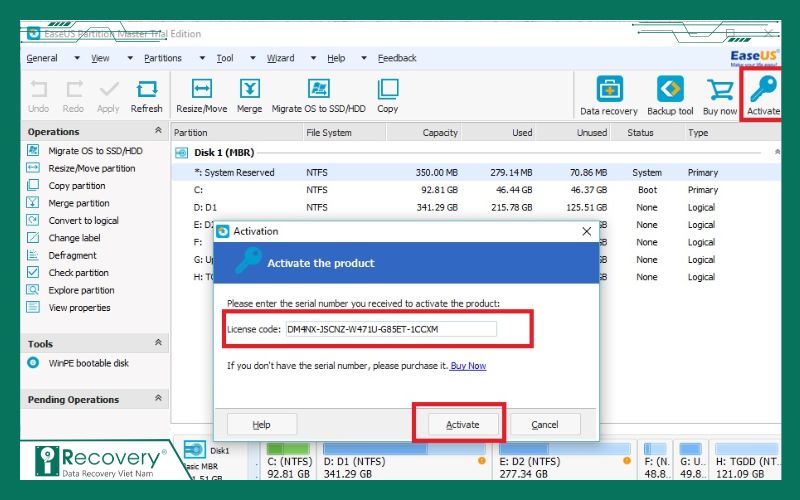800x500 pixels.
Task: Open the View menu dropdown arrow
Action: pos(130,58)
